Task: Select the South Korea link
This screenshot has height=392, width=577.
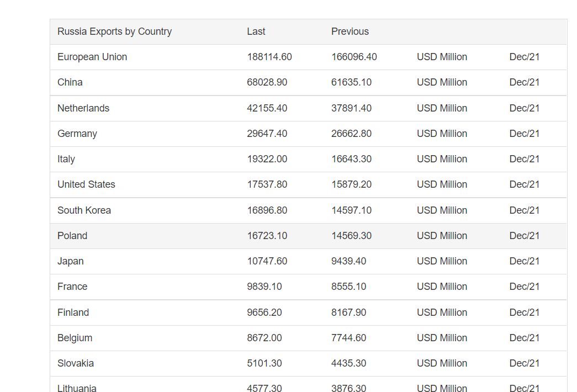Action: pyautogui.click(x=84, y=210)
